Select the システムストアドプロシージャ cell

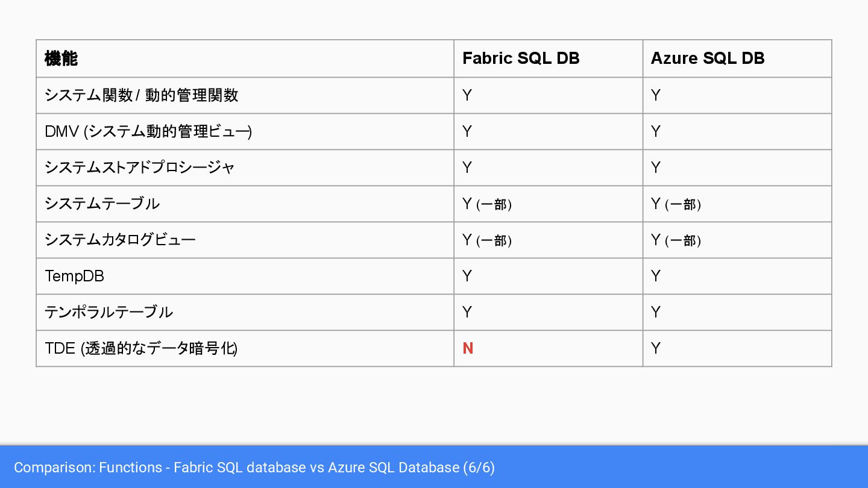point(140,167)
